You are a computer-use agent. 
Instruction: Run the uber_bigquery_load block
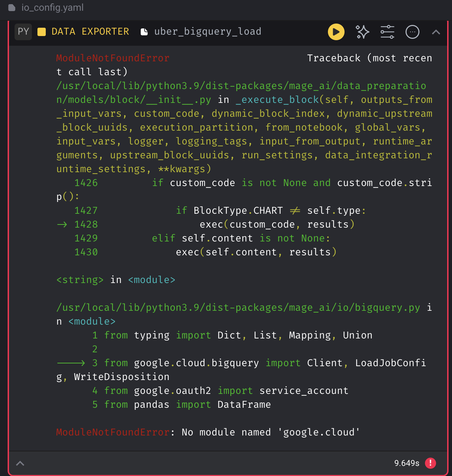click(336, 32)
